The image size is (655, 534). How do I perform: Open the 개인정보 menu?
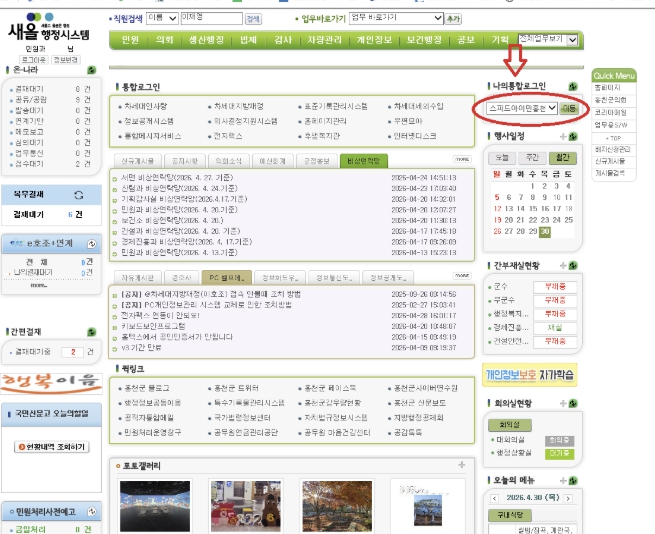(374, 40)
